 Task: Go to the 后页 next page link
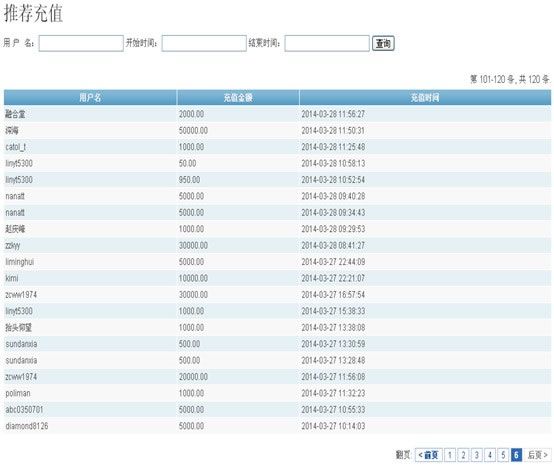click(x=537, y=455)
